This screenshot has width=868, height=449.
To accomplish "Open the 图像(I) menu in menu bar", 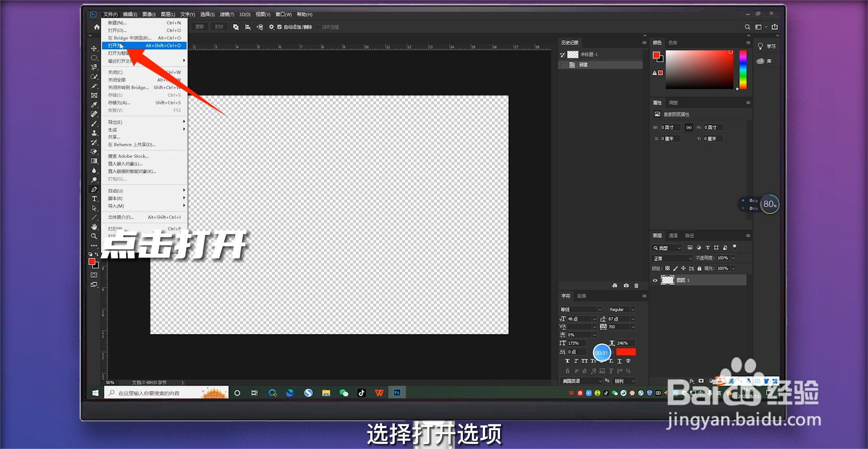I will 149,14.
